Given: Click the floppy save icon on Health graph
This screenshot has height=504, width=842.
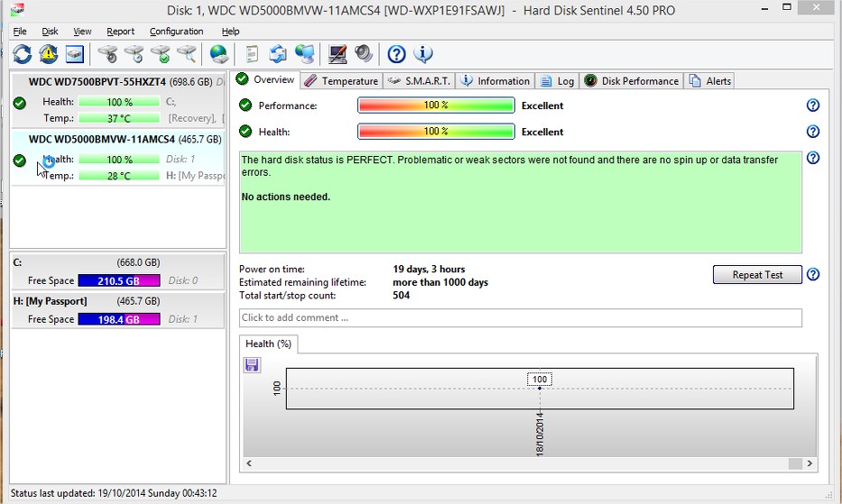Looking at the screenshot, I should pyautogui.click(x=252, y=365).
